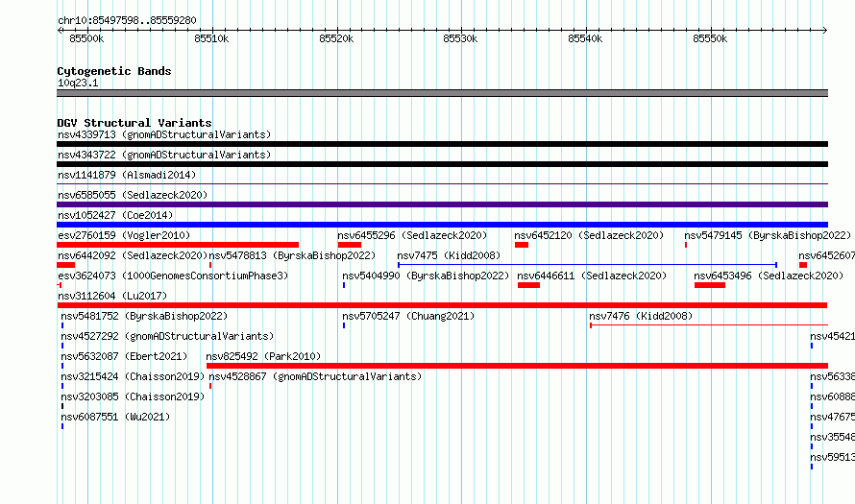Click the 85500k ruler label
Screen dimensions: 855x504
(x=86, y=38)
